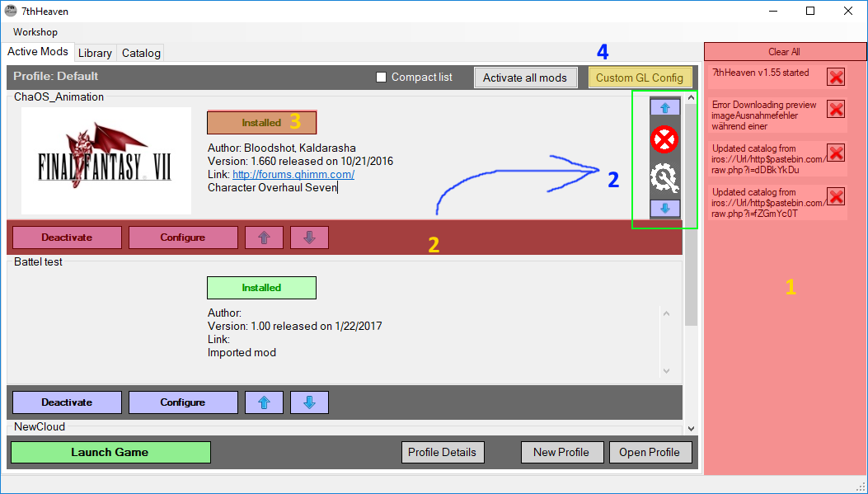The image size is (868, 494).
Task: Click Battel test description scroll up arrow
Action: point(667,314)
